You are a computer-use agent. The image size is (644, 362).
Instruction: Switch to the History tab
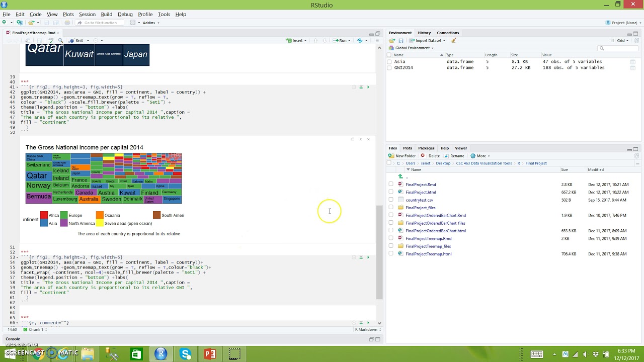point(424,33)
